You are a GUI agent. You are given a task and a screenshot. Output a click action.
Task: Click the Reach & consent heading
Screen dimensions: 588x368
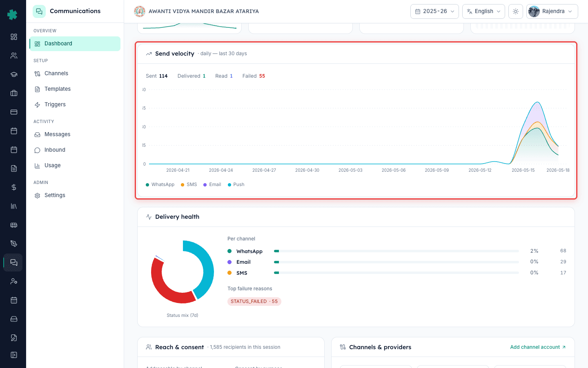click(x=180, y=347)
